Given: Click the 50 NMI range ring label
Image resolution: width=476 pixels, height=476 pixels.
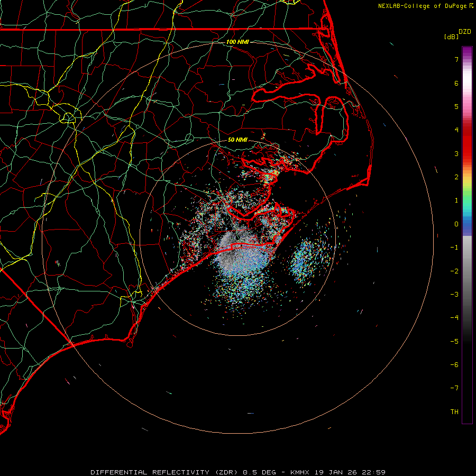Looking at the screenshot, I should click(237, 140).
